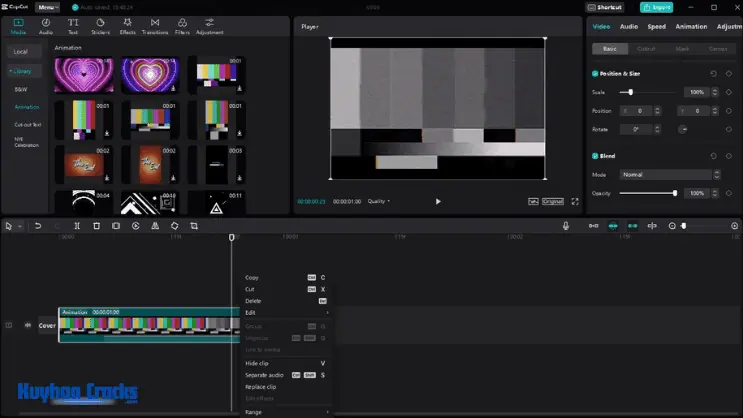The width and height of the screenshot is (743, 418).
Task: Click the Text tool icon
Action: 73,25
